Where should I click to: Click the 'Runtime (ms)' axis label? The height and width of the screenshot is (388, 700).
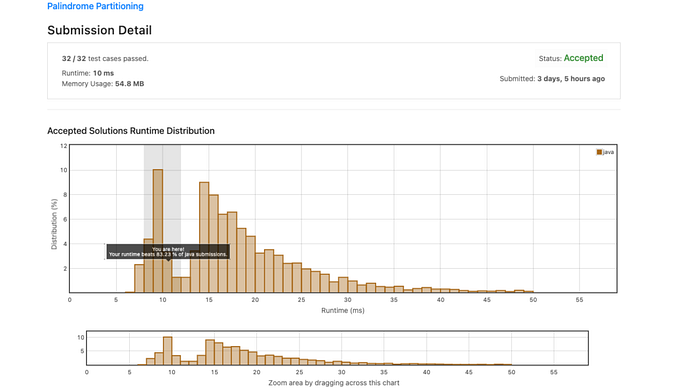343,310
